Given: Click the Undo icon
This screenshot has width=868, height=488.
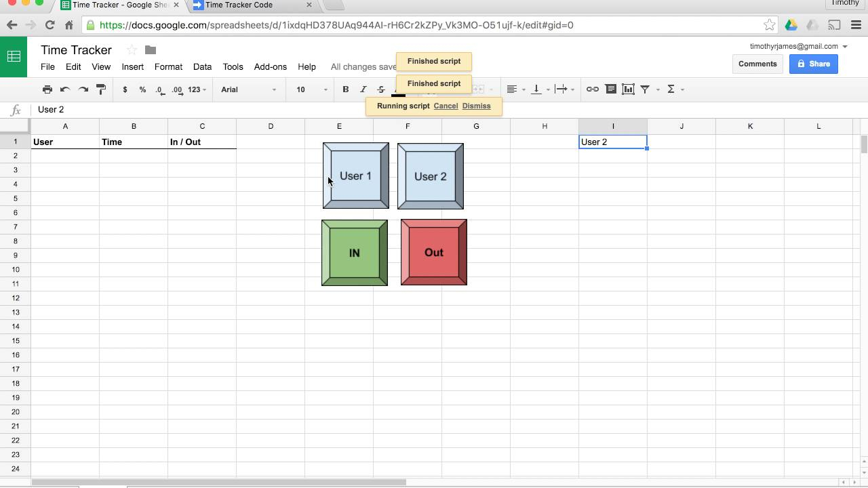Looking at the screenshot, I should pyautogui.click(x=64, y=89).
